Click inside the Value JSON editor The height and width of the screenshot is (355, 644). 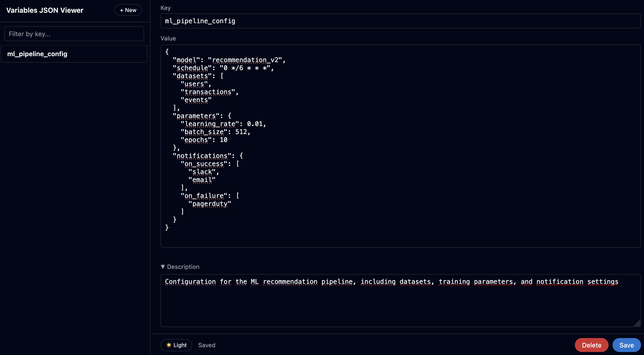pos(400,146)
